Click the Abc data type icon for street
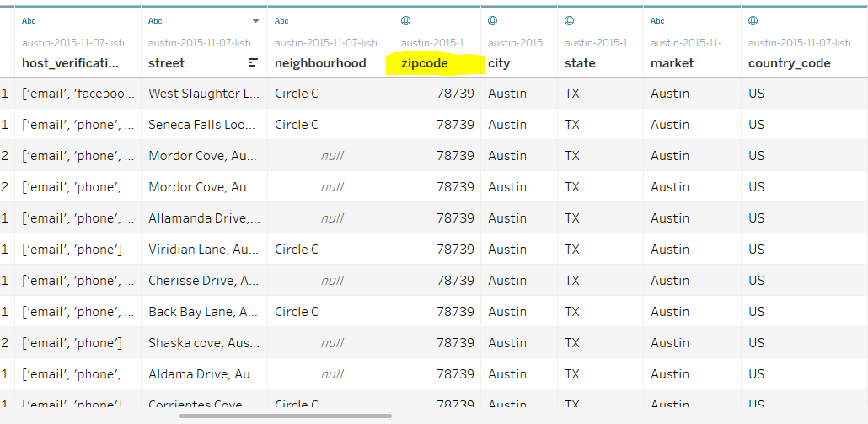This screenshot has height=424, width=868. 155,21
